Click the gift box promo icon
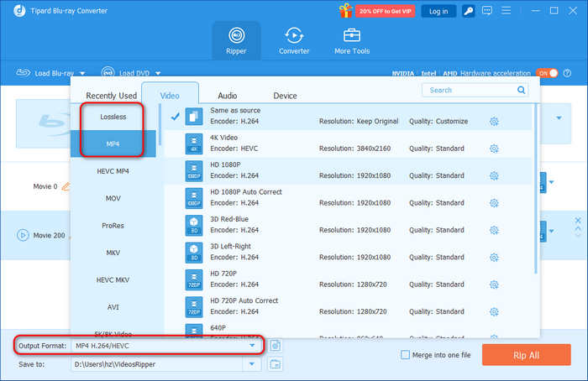 tap(346, 10)
